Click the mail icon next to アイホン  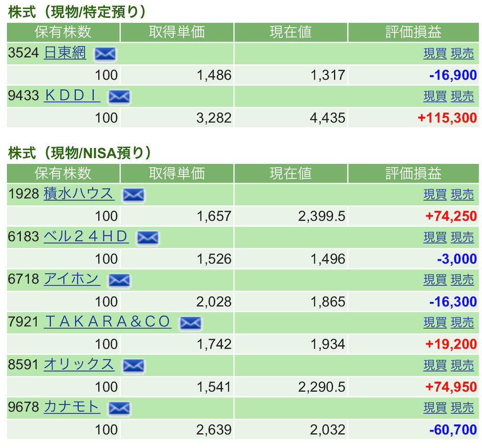[x=119, y=280]
